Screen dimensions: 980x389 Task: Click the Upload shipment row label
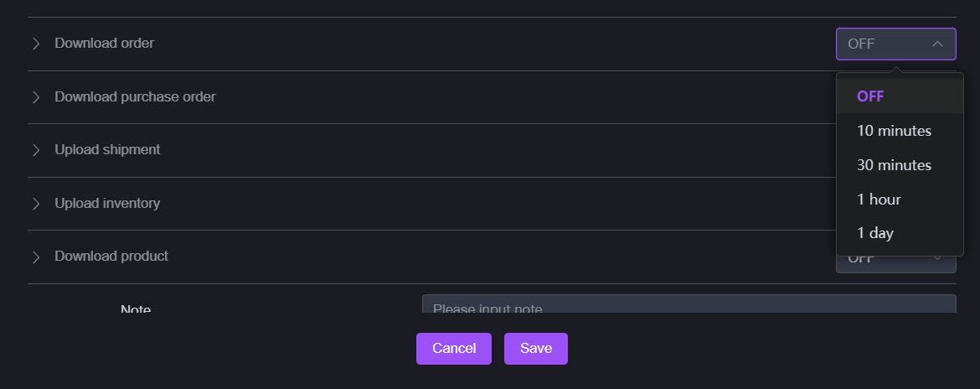pos(107,149)
